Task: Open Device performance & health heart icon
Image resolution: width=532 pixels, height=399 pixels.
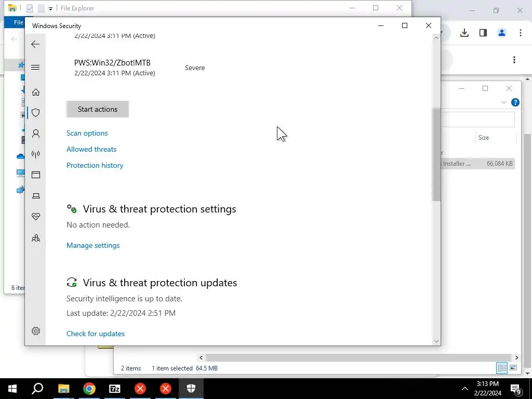Action: [36, 217]
